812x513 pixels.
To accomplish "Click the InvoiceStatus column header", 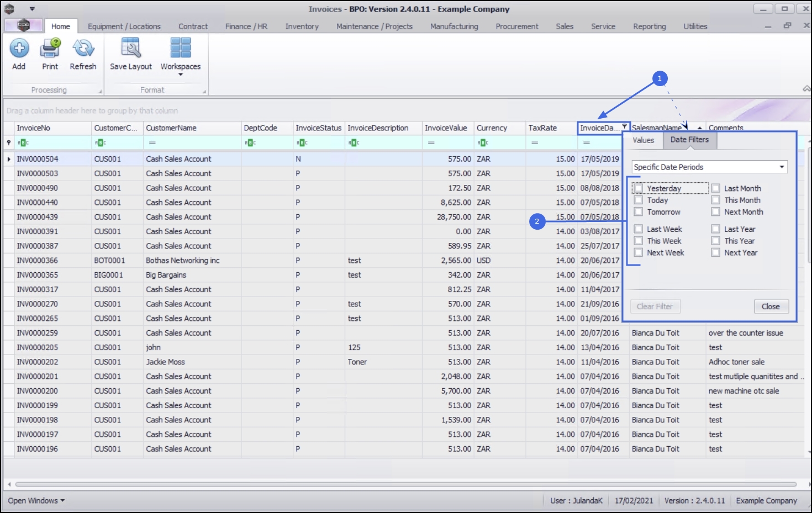I will click(x=319, y=128).
